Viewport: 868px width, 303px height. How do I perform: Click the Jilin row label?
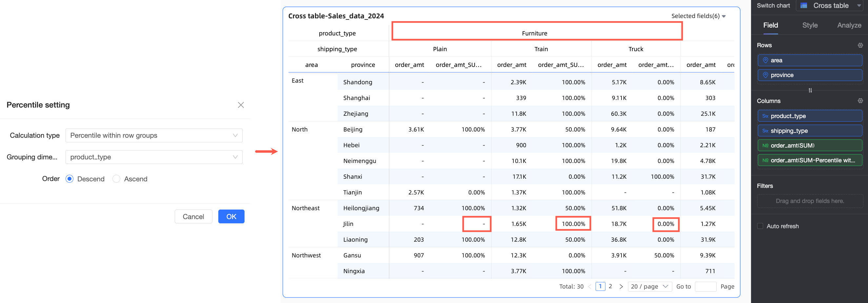[x=348, y=224]
